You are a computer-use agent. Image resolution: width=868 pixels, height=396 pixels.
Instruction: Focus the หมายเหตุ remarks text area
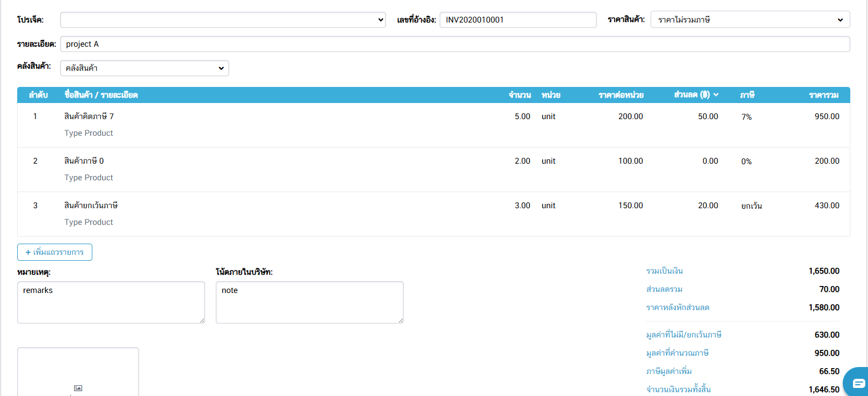coord(111,302)
